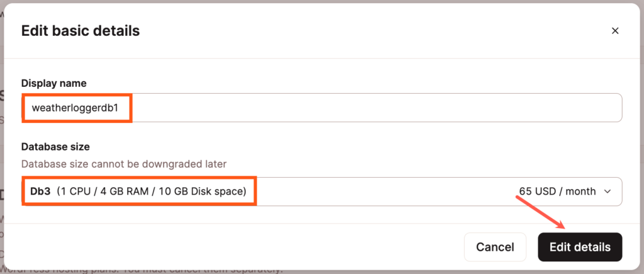
Task: Click the Display name label
Action: click(x=54, y=83)
